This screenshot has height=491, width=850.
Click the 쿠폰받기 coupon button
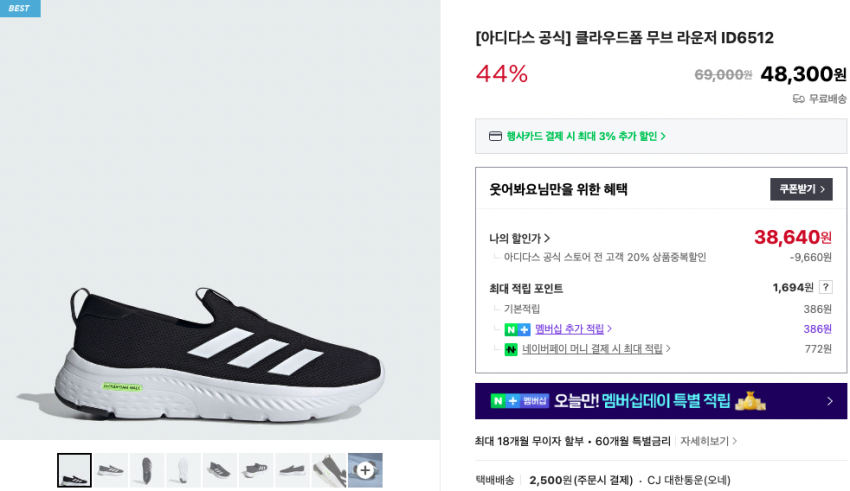click(x=800, y=189)
